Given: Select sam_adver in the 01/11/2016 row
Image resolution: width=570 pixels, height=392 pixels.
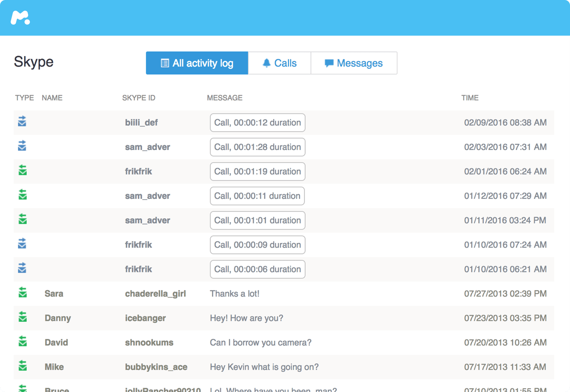Looking at the screenshot, I should (147, 220).
